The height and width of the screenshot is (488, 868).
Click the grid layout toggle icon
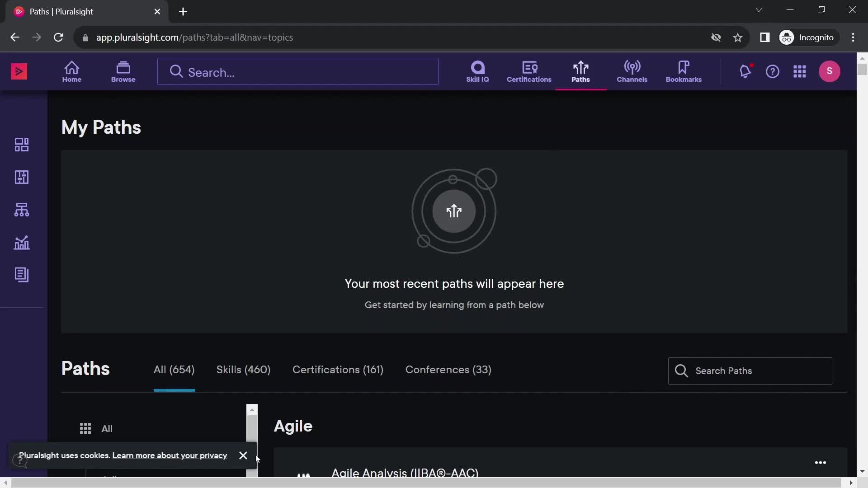tap(86, 428)
